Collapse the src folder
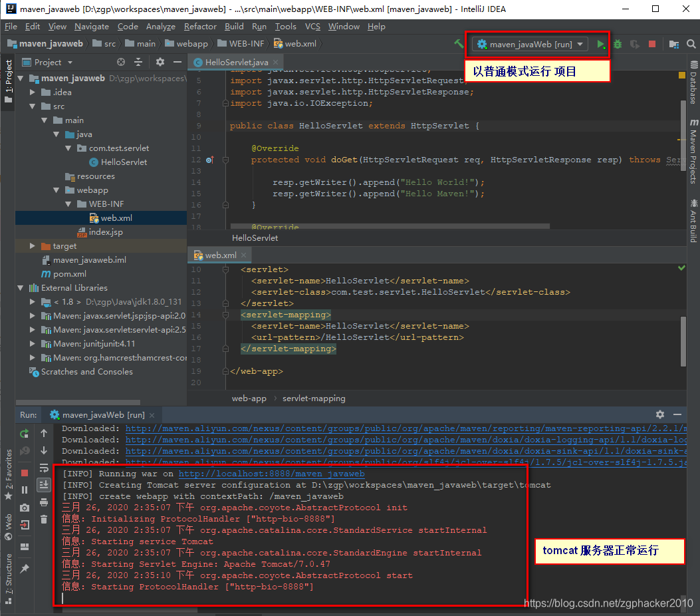The width and height of the screenshot is (700, 616). pyautogui.click(x=32, y=106)
